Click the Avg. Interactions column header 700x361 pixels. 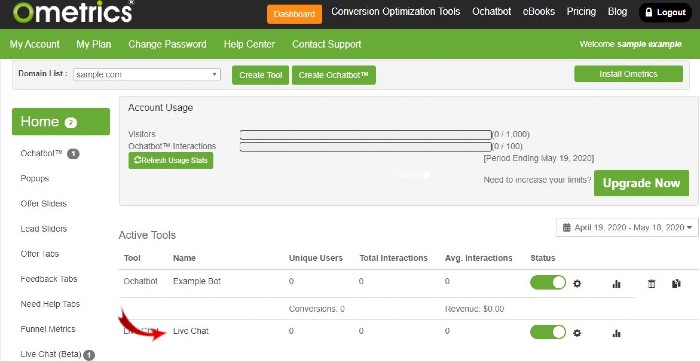(479, 258)
